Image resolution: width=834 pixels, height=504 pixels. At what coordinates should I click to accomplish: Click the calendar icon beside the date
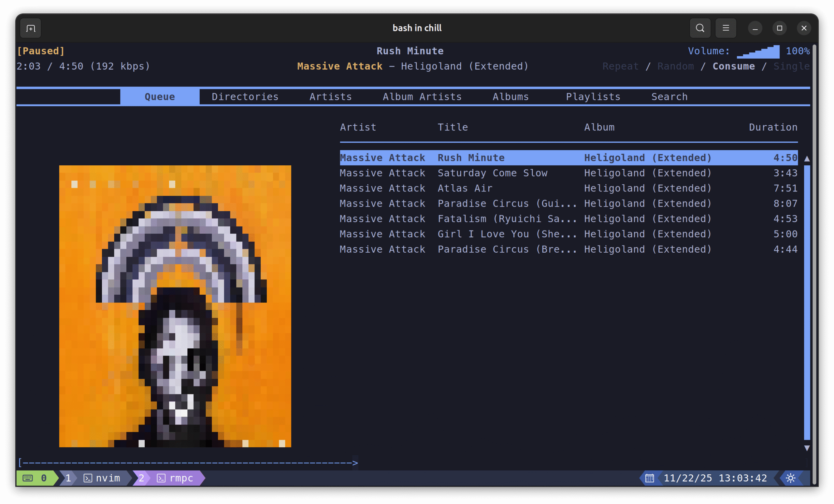click(x=649, y=478)
